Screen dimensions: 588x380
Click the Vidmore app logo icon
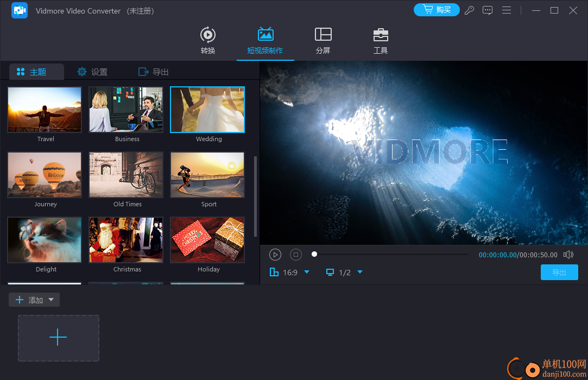(20, 10)
